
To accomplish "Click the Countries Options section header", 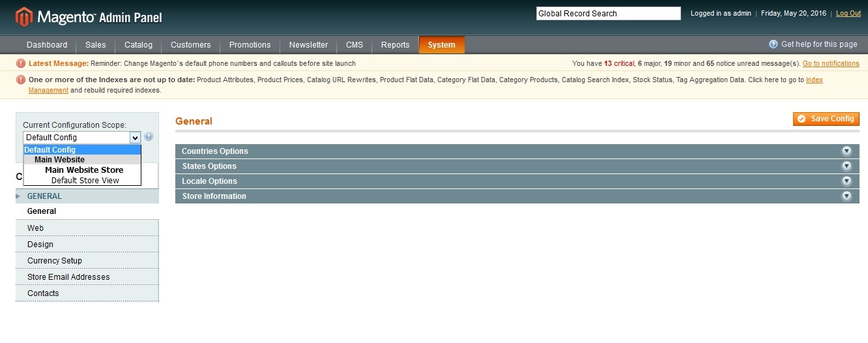I will [x=517, y=151].
